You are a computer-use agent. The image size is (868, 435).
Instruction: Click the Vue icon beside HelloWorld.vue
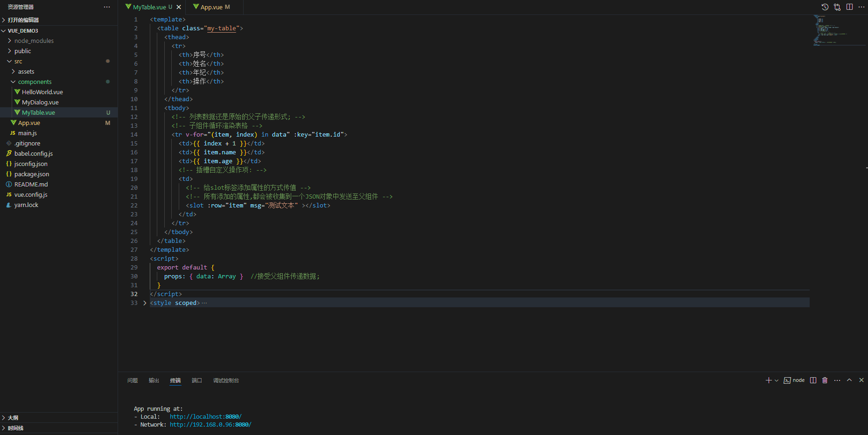coord(17,92)
